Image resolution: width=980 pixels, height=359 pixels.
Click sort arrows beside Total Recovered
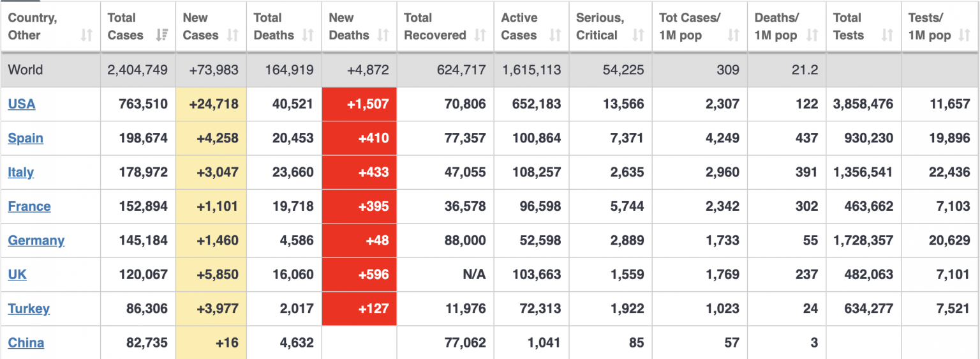coord(480,36)
